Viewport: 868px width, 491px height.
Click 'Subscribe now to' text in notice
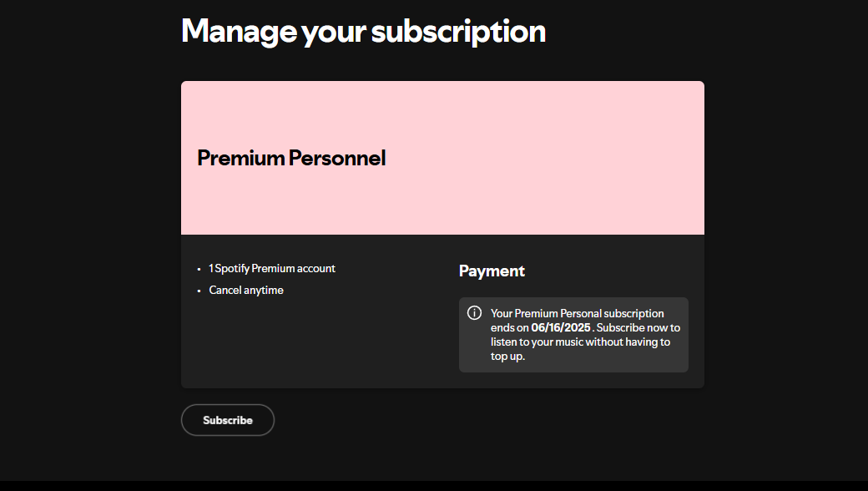[x=638, y=327]
